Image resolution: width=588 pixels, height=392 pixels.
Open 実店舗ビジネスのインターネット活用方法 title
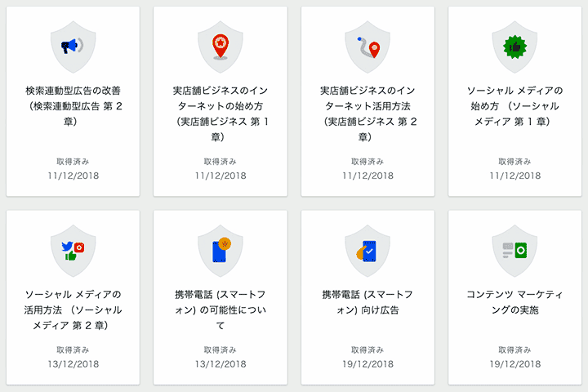point(367,105)
